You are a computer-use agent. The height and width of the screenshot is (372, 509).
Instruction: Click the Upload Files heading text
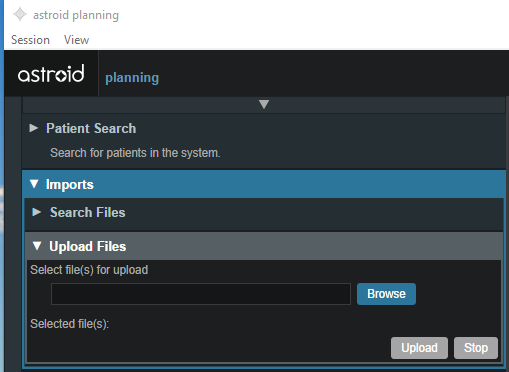tap(88, 246)
